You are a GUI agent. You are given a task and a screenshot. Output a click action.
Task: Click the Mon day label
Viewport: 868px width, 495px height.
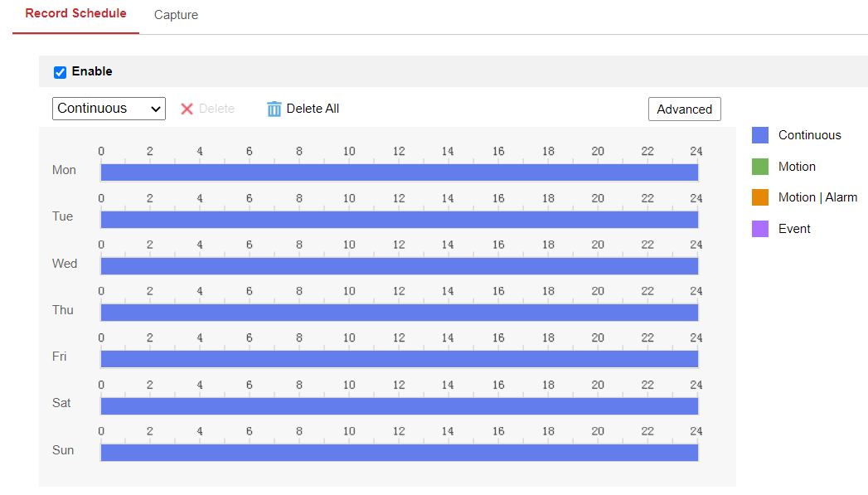(64, 170)
